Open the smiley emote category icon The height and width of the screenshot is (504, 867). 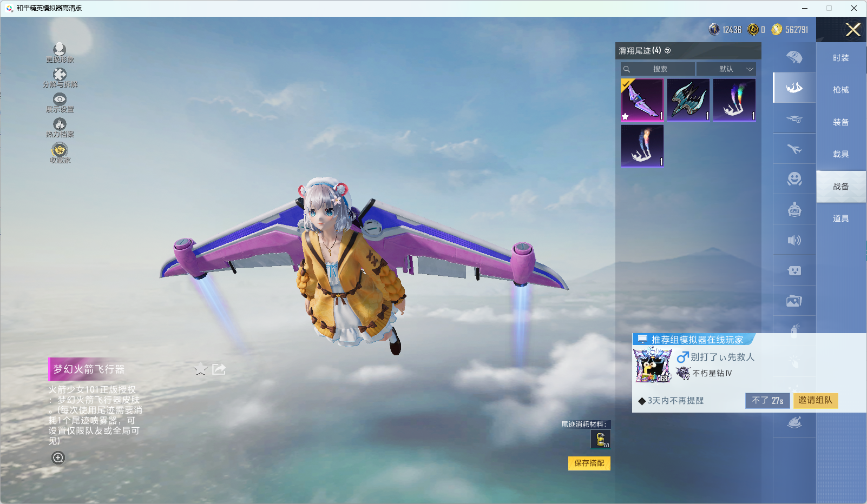(x=794, y=179)
